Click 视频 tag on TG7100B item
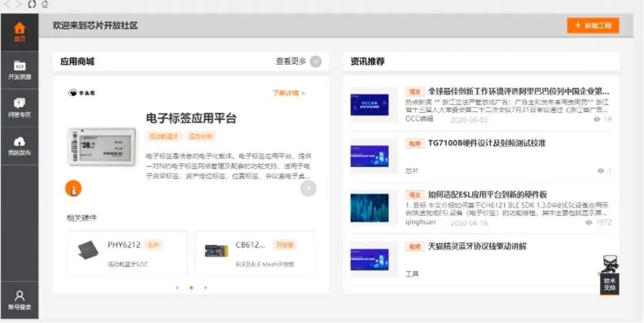 pos(415,144)
